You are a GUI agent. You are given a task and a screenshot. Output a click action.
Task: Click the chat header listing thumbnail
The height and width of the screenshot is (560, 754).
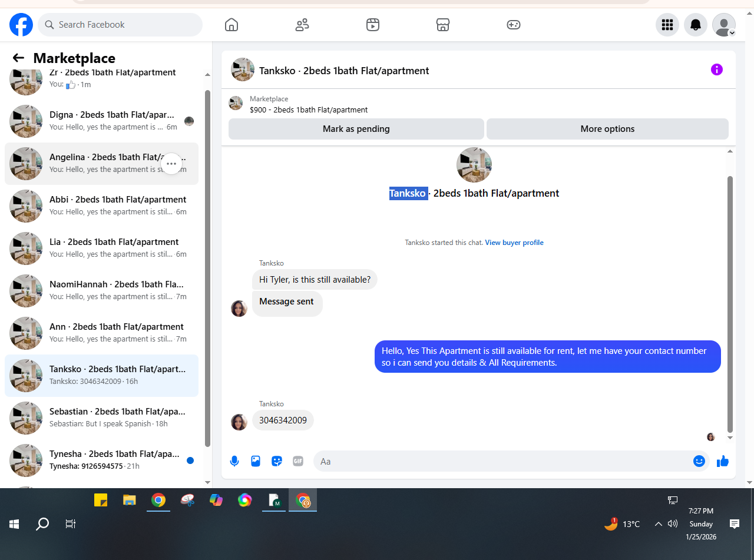[243, 69]
